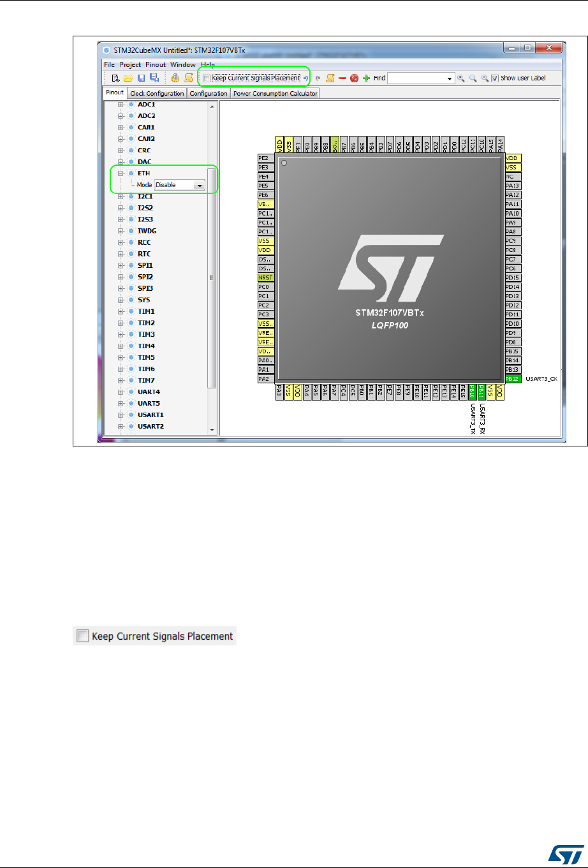The height and width of the screenshot is (868, 588).
Task: Click peripheral tree vertical scrollbar thumb
Action: [x=212, y=278]
